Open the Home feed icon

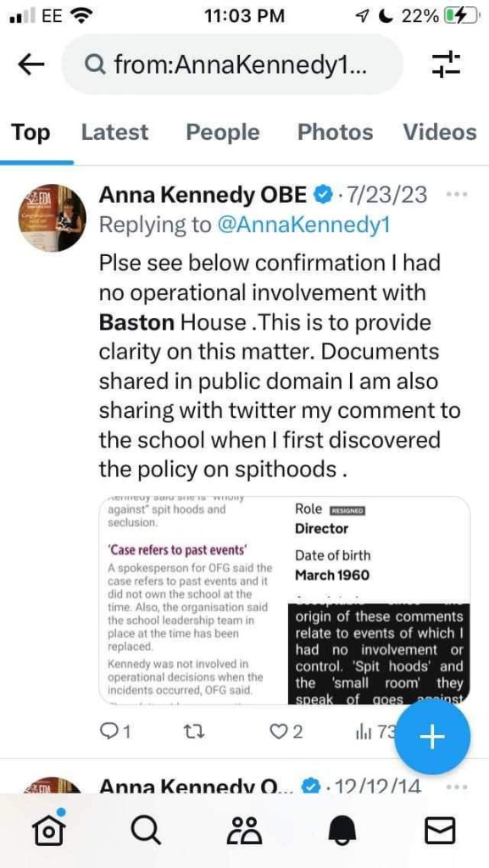click(x=48, y=830)
